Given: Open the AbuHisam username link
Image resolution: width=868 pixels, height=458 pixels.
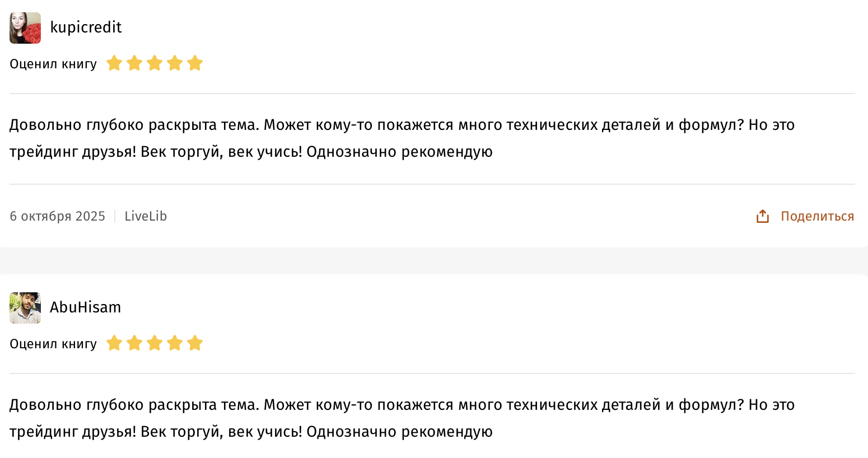Looking at the screenshot, I should (86, 307).
